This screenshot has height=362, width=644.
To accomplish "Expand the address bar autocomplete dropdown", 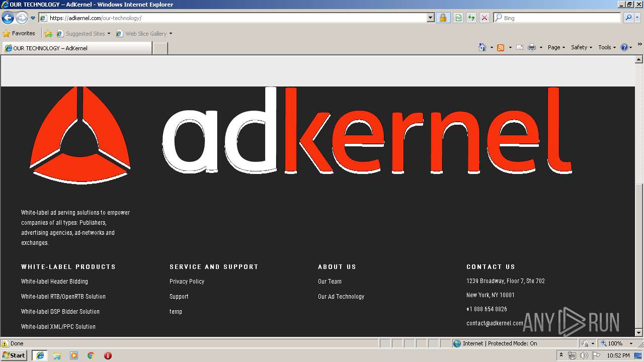I will pyautogui.click(x=430, y=18).
